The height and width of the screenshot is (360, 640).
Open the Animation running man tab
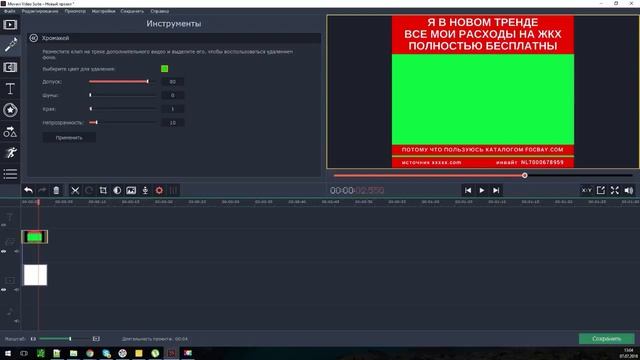pyautogui.click(x=10, y=153)
